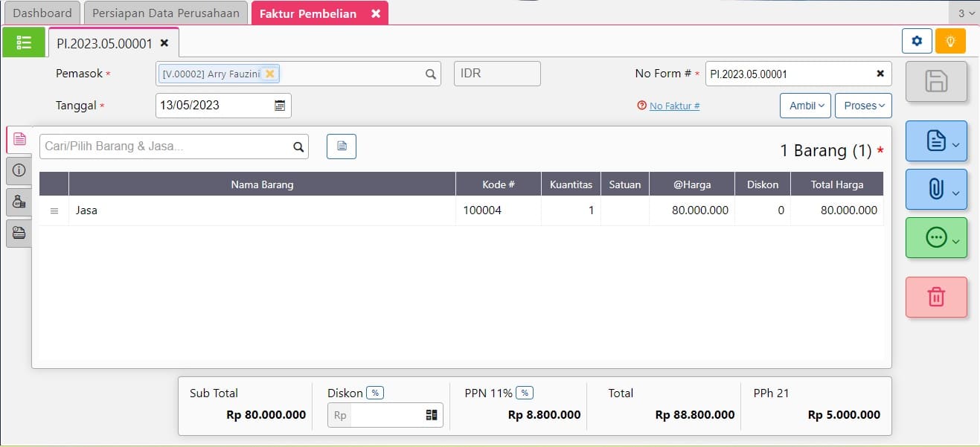The image size is (980, 447).
Task: Switch to Persiapan Data Perusahaan tab
Action: pyautogui.click(x=166, y=13)
